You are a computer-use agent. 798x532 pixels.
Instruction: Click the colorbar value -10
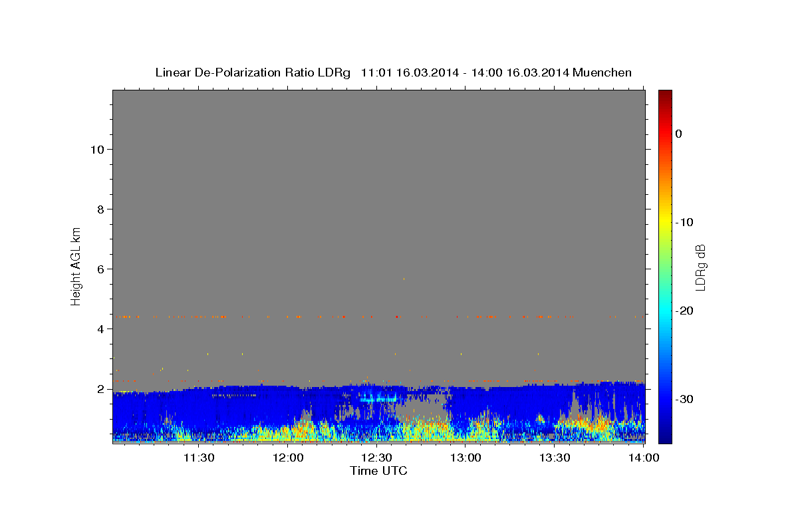tap(684, 222)
